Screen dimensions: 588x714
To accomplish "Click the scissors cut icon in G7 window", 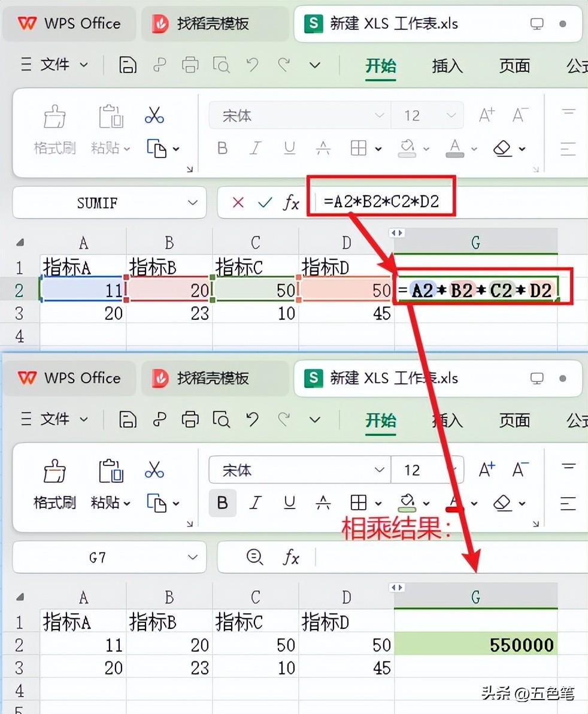I will (154, 470).
